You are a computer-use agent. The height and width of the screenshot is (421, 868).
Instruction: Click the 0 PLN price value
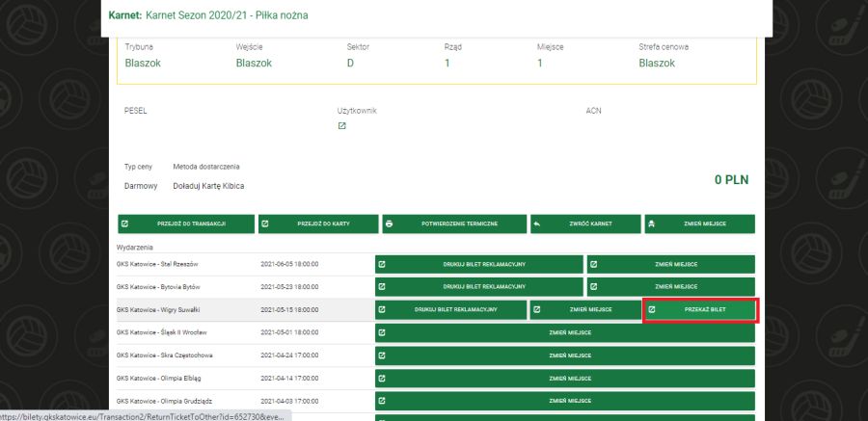(731, 180)
